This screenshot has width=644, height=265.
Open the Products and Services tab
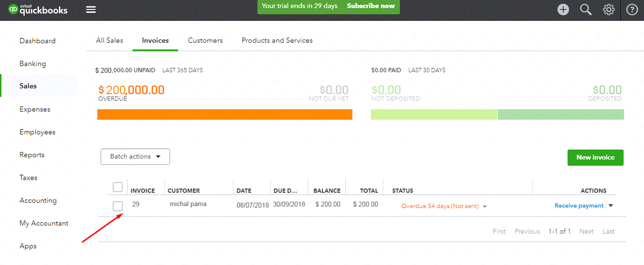(x=277, y=41)
